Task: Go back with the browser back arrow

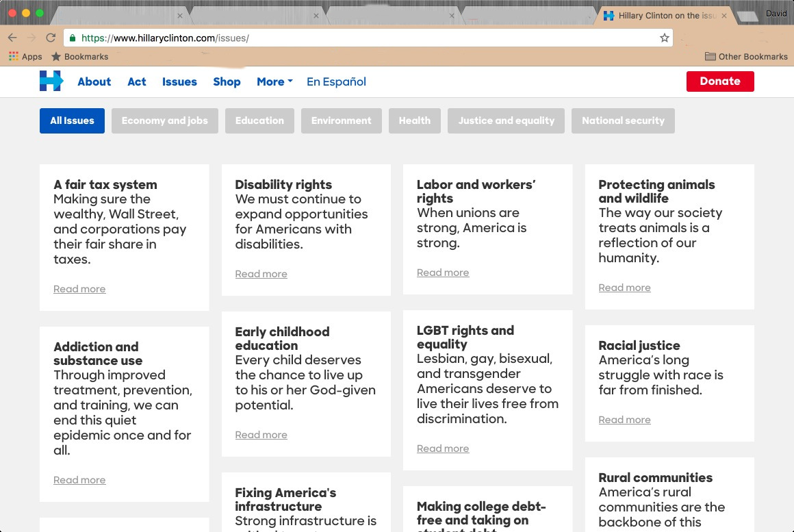Action: [x=12, y=38]
